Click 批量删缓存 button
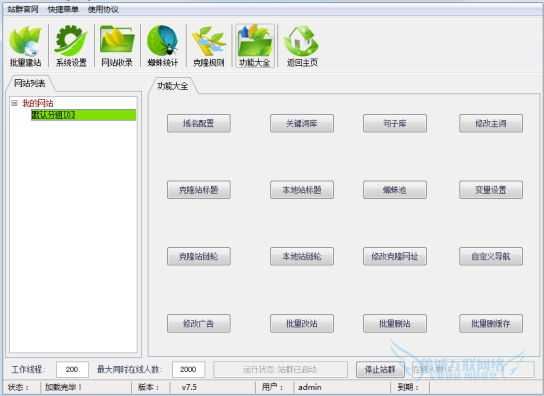The image size is (544, 396). (491, 324)
